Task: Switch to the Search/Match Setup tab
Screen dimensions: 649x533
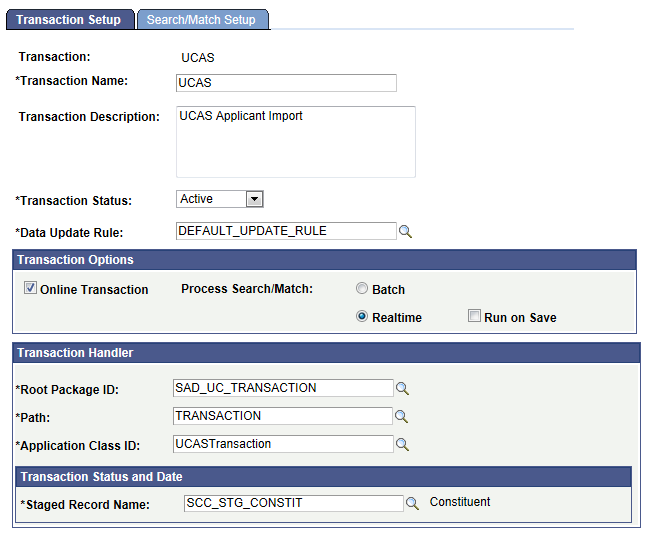Action: (x=201, y=19)
